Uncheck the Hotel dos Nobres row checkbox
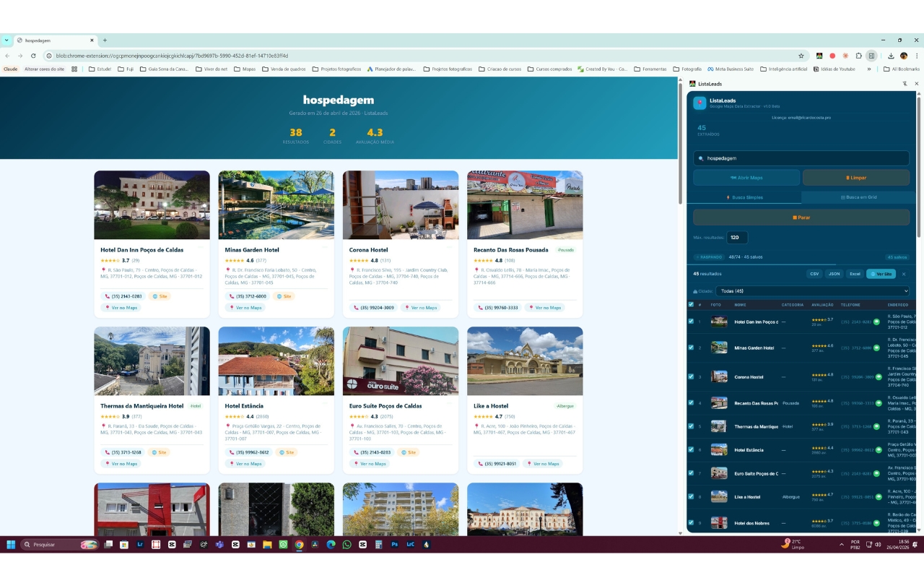Viewport: 924px width, 578px height. click(691, 522)
